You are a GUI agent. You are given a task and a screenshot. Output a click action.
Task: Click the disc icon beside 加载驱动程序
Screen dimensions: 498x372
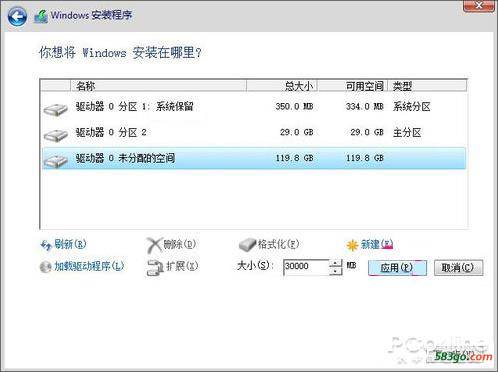point(45,267)
